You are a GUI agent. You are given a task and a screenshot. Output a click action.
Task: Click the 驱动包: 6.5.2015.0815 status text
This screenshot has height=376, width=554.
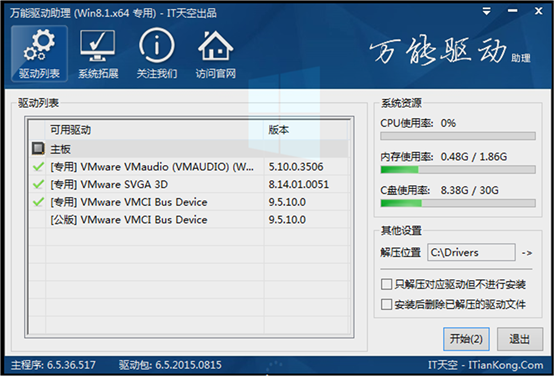point(170,365)
